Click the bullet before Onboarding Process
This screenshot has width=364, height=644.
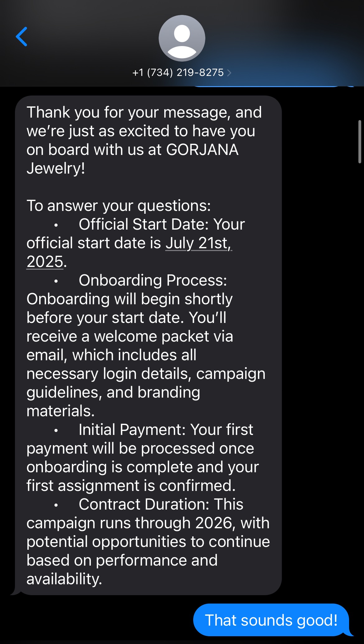pyautogui.click(x=56, y=281)
